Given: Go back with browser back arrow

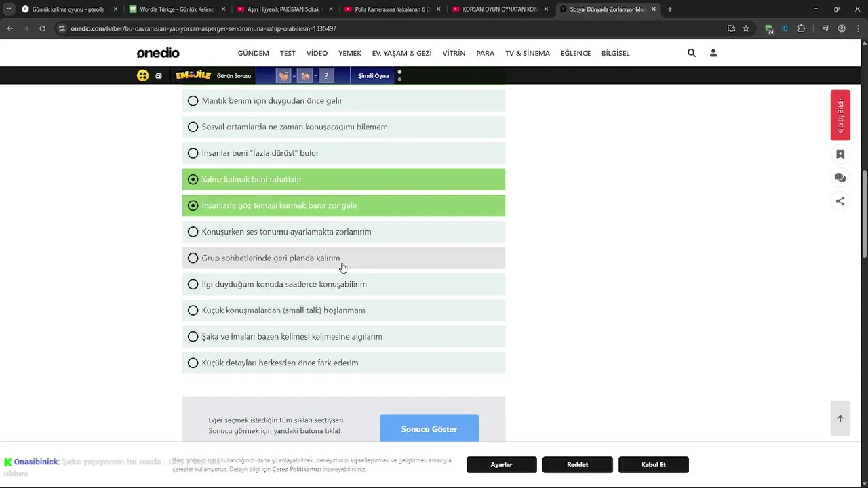Looking at the screenshot, I should point(9,28).
